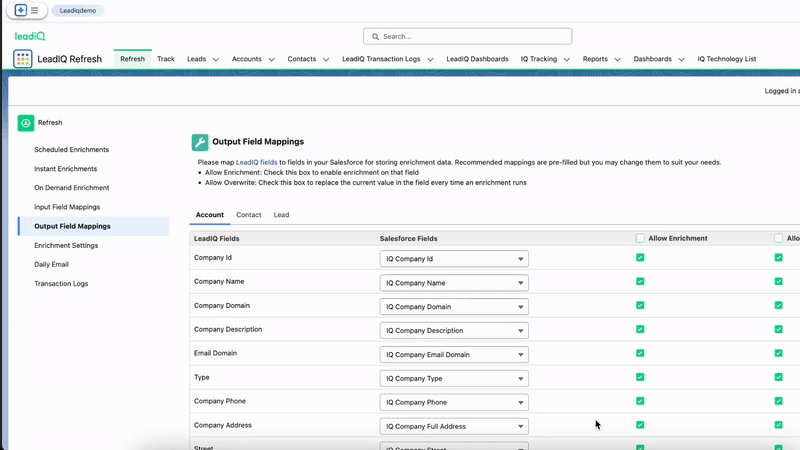Click the LeadIQ logo
The width and height of the screenshot is (800, 450).
tap(30, 36)
